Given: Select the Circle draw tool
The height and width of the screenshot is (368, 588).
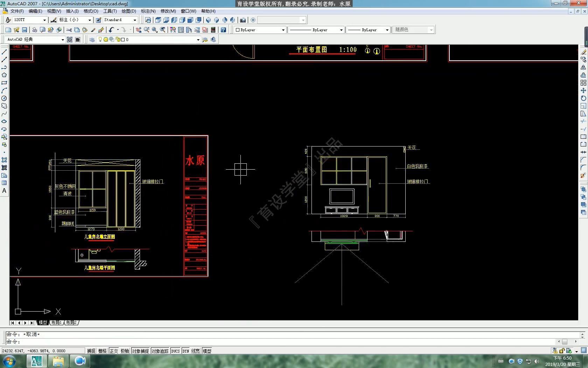Looking at the screenshot, I should (4, 98).
